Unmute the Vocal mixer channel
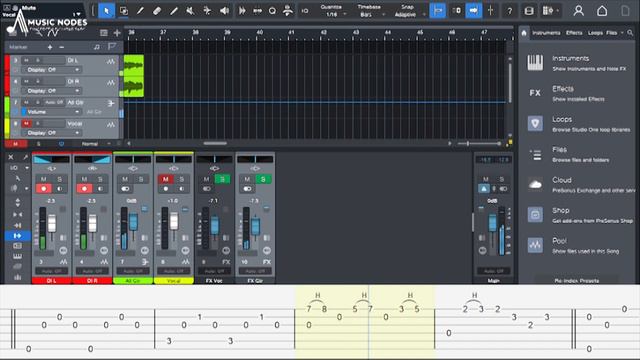This screenshot has height=360, width=640. 165,179
